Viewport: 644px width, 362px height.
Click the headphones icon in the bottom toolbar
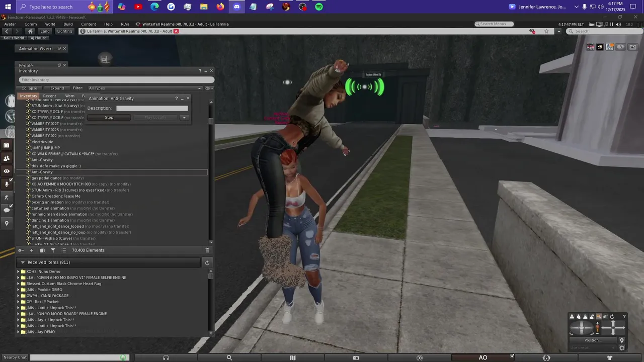[166, 357]
